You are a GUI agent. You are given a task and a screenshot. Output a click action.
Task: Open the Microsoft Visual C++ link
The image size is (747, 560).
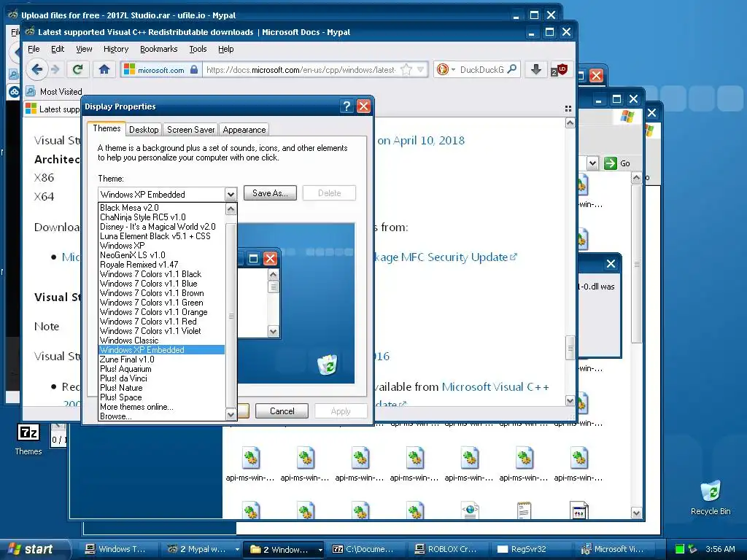click(495, 386)
